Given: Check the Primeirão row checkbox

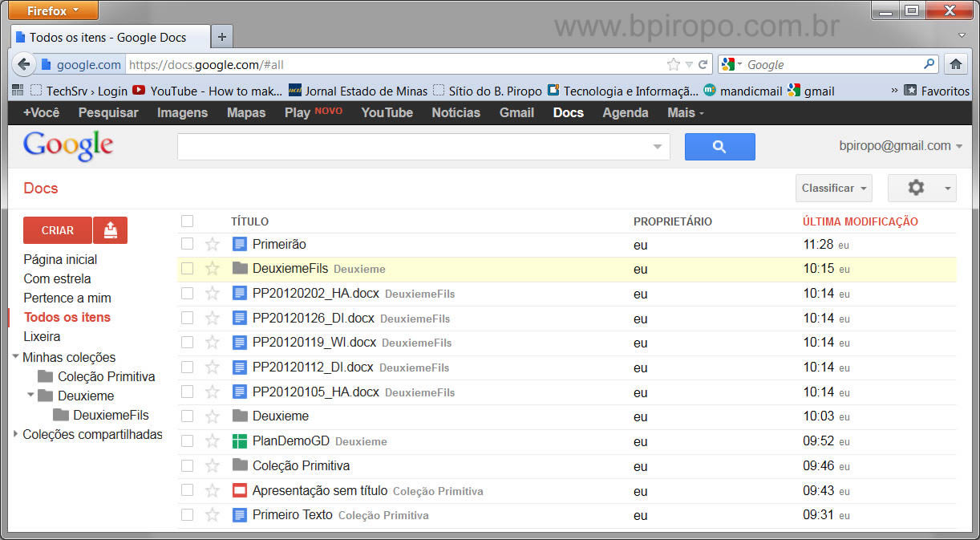Looking at the screenshot, I should 187,244.
